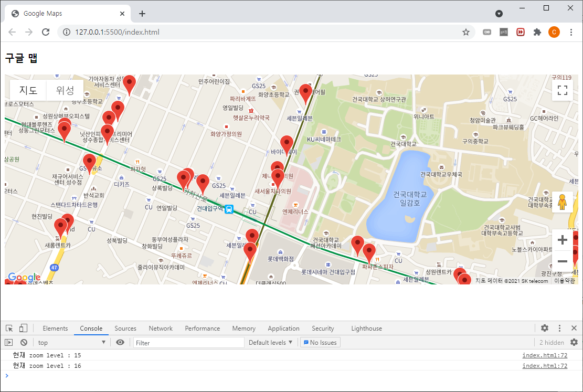View site information icon in address bar

click(x=67, y=32)
